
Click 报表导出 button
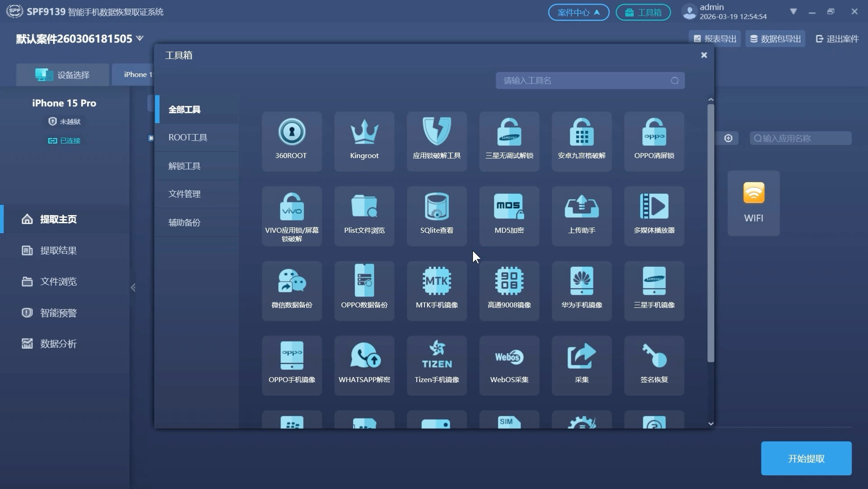[714, 38]
